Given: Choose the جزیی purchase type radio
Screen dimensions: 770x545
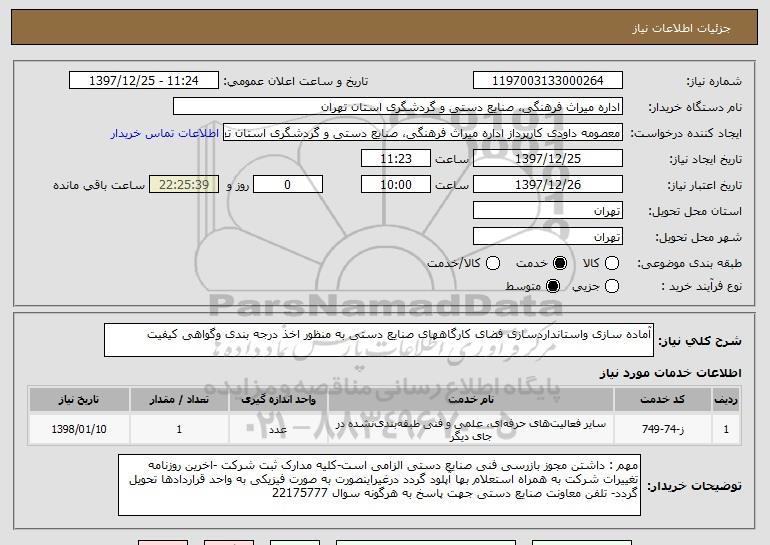Looking at the screenshot, I should tap(612, 286).
